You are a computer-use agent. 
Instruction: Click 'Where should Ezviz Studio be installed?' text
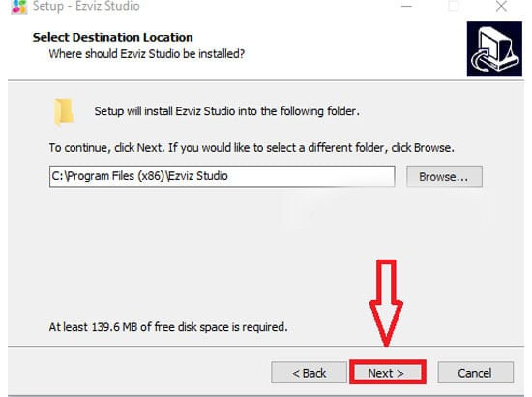tap(147, 54)
